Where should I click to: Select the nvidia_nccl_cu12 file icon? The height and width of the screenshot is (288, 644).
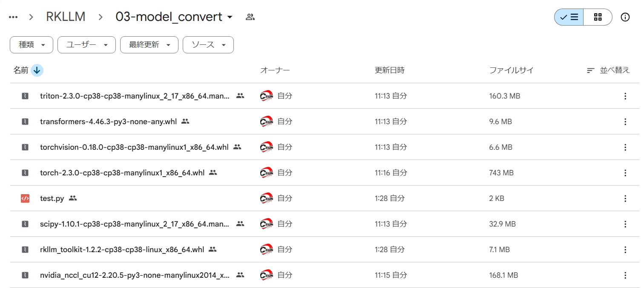pyautogui.click(x=25, y=275)
